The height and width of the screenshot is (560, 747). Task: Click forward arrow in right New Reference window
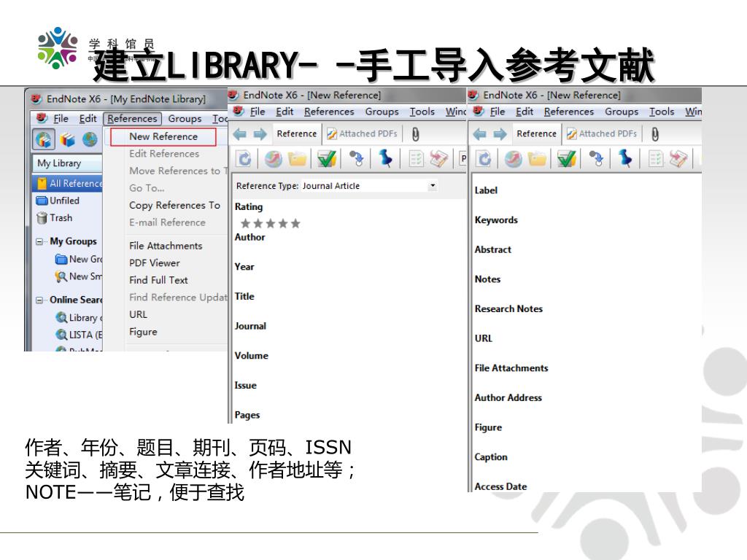pyautogui.click(x=500, y=134)
